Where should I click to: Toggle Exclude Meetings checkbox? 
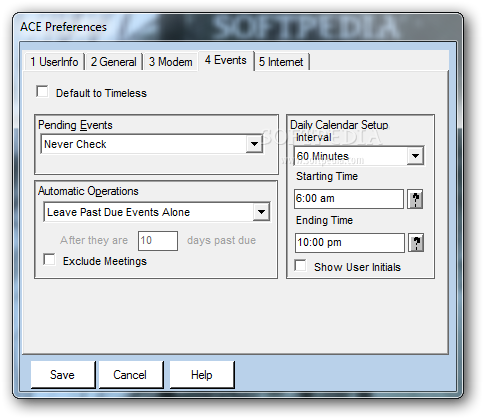click(49, 259)
